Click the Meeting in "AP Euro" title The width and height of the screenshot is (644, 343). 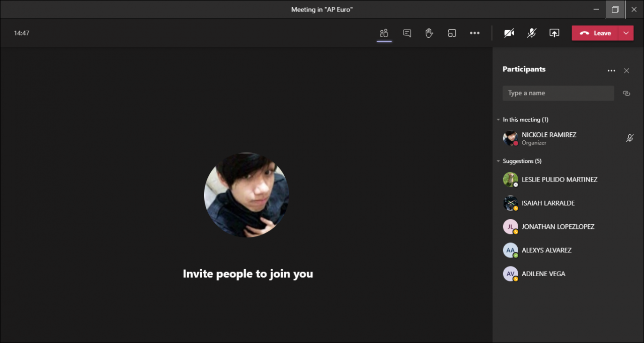(x=322, y=10)
